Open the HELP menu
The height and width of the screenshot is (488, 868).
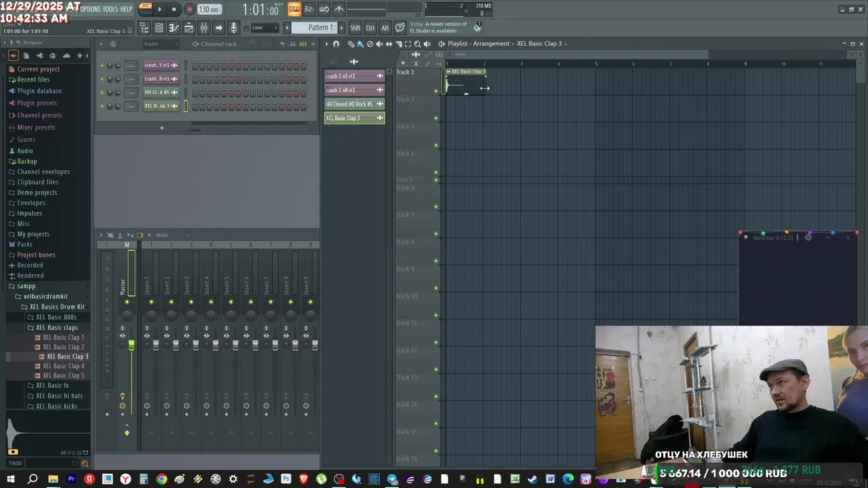click(126, 9)
